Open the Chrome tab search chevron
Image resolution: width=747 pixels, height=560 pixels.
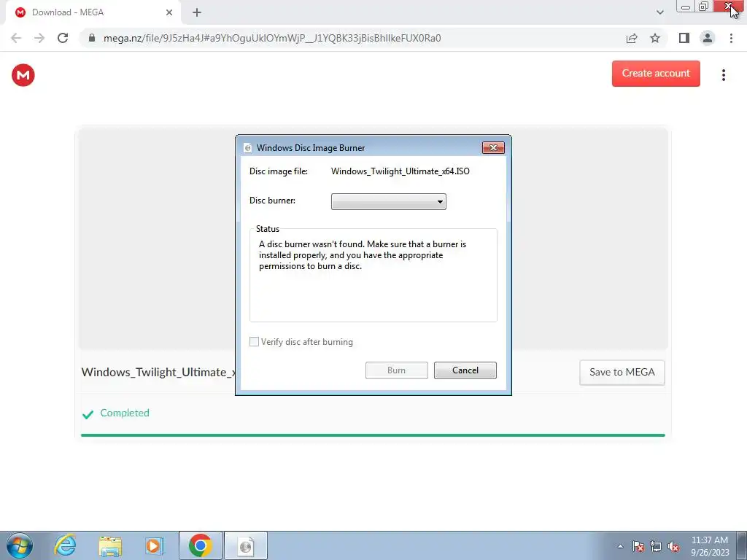(659, 12)
